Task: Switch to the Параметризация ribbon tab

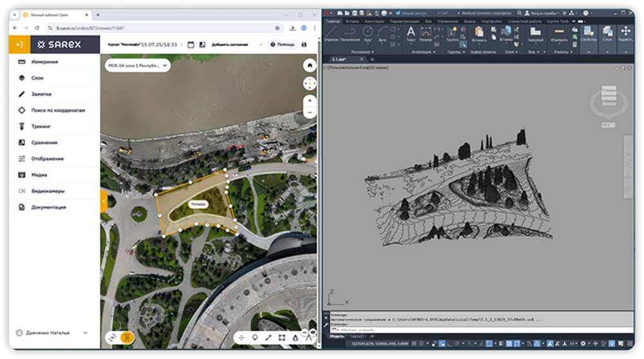Action: (x=404, y=21)
